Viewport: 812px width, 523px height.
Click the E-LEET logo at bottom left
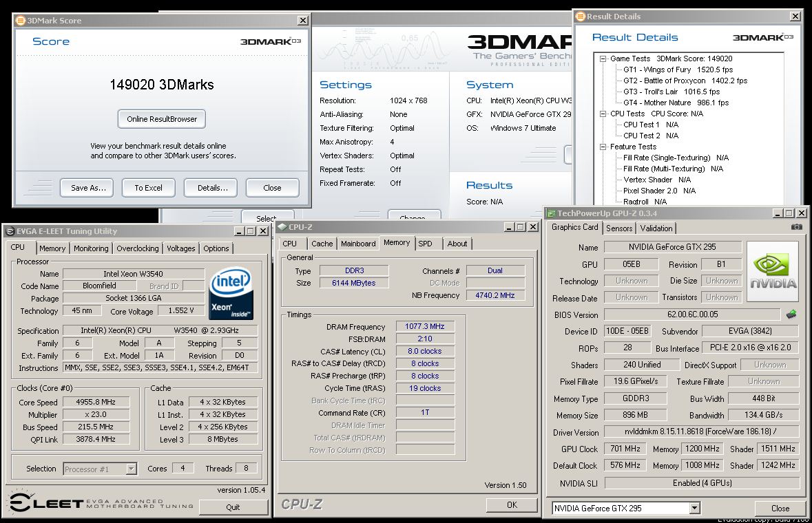[x=47, y=502]
